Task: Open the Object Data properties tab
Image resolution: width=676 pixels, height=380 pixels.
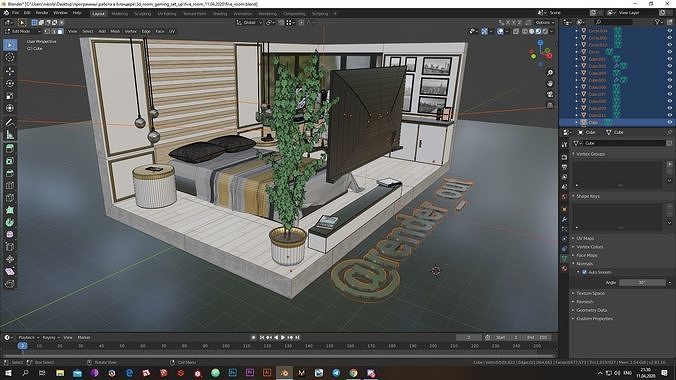Action: click(x=564, y=258)
